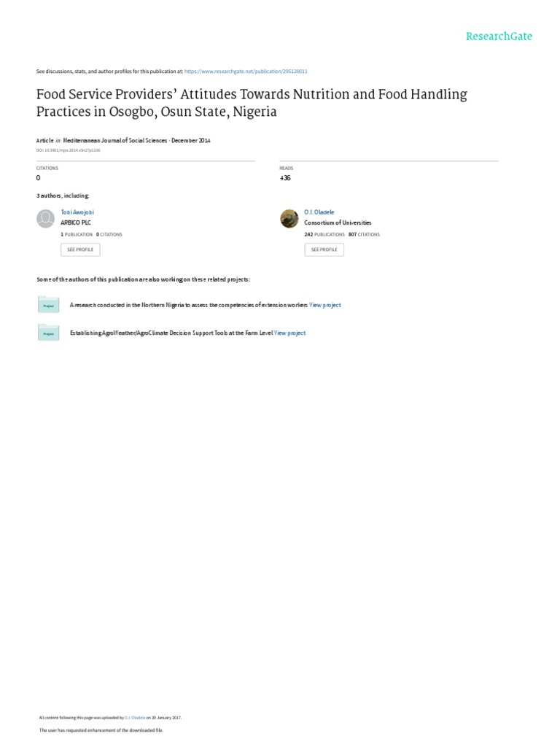
Task: Click the ResearchGate logo
Action: pos(499,36)
